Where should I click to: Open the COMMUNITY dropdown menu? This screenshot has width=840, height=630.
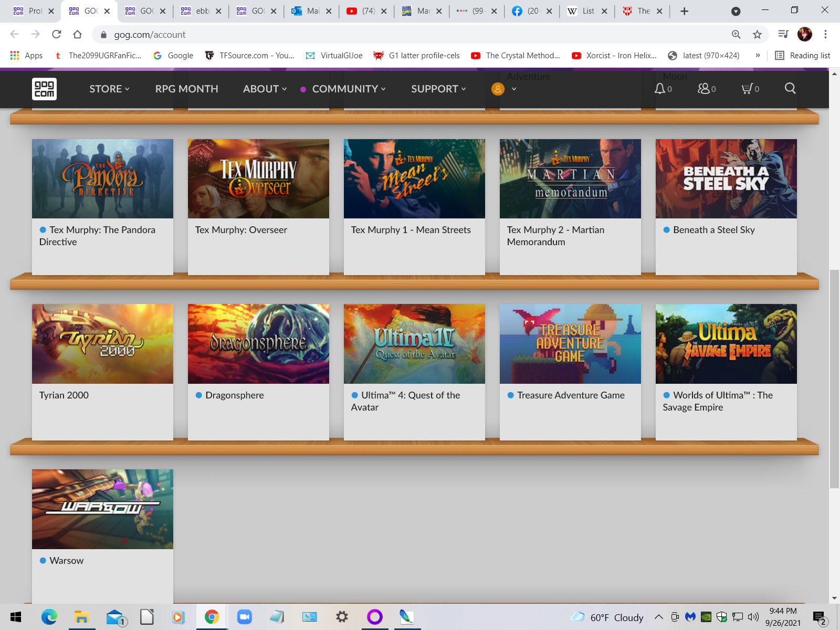coord(349,89)
